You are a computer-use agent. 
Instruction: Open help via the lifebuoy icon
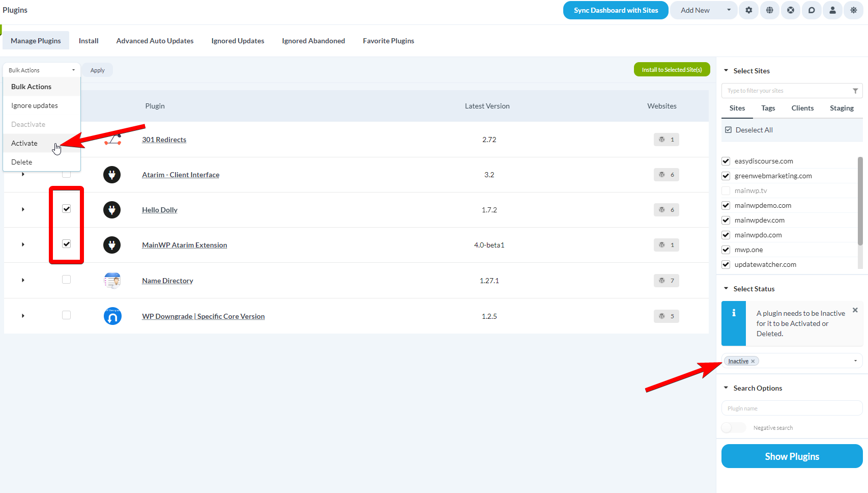(x=790, y=10)
